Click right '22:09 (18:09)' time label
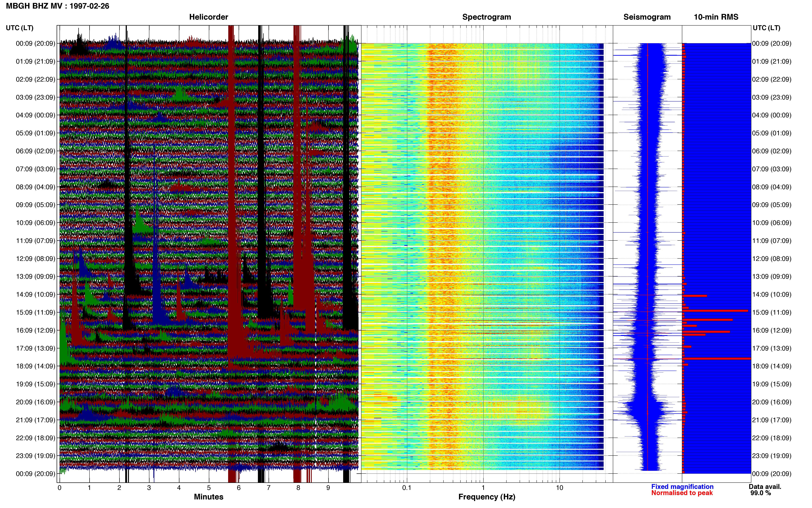The width and height of the screenshot is (812, 508). click(x=772, y=438)
